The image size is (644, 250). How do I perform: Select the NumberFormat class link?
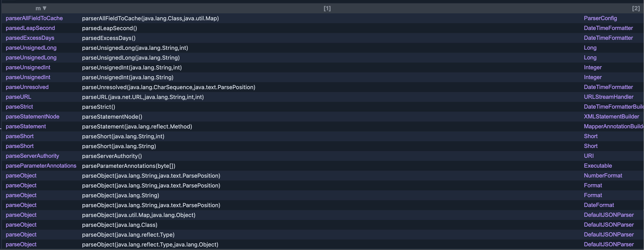point(603,175)
